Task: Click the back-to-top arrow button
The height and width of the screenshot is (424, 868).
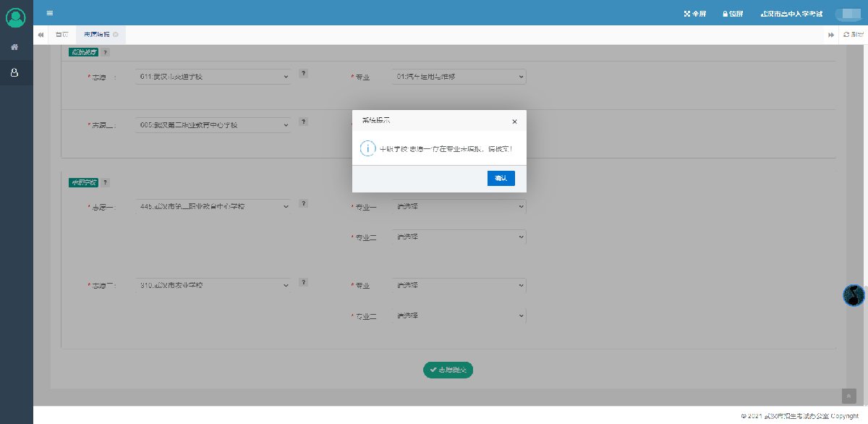Action: click(849, 396)
